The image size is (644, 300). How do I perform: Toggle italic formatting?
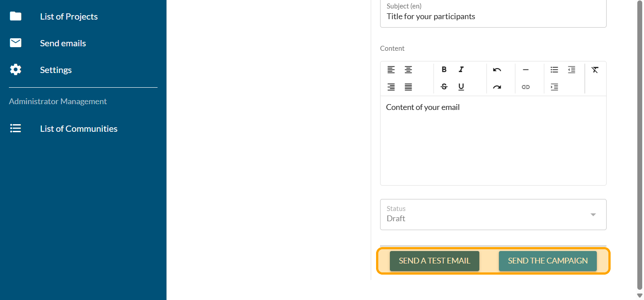pyautogui.click(x=461, y=70)
